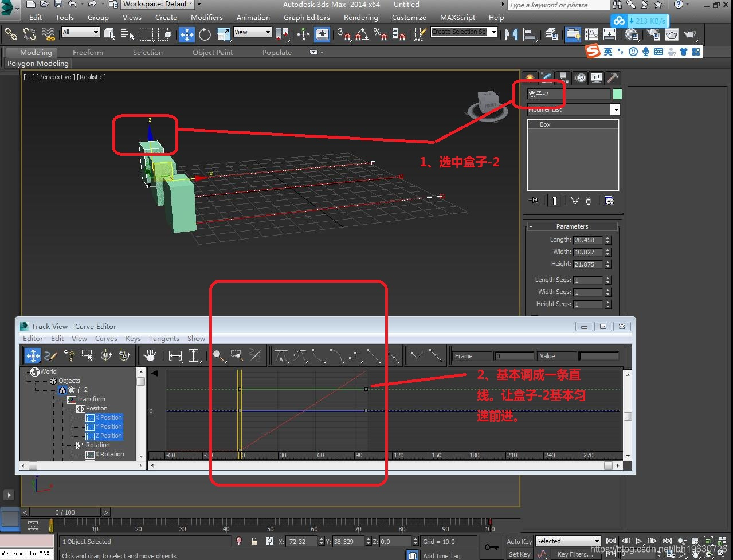This screenshot has width=733, height=560.
Task: Click the Height Segs spinner arrows
Action: pyautogui.click(x=608, y=304)
